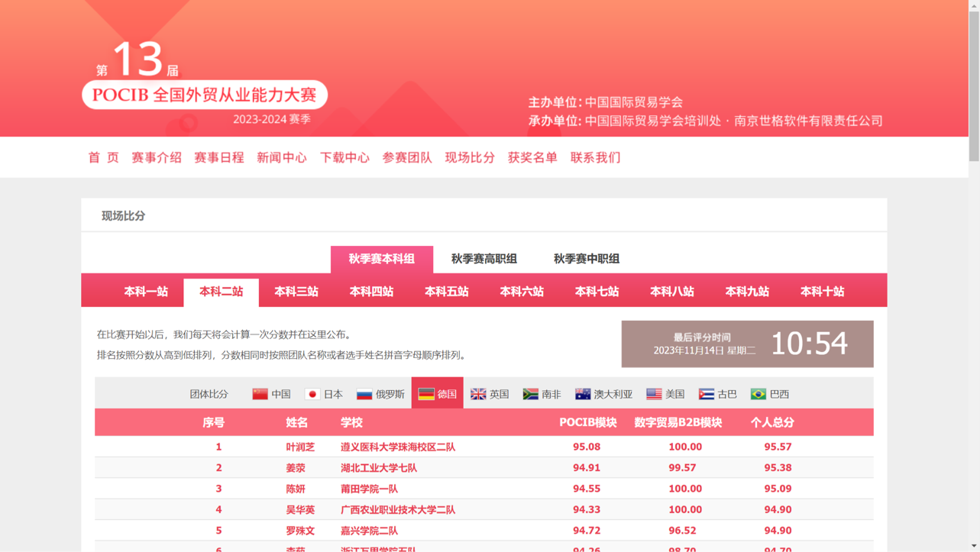This screenshot has width=980, height=552.
Task: Select the 本科四站 tab
Action: pos(371,292)
